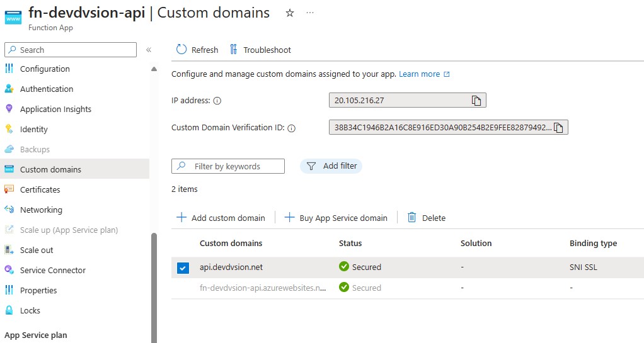The height and width of the screenshot is (343, 644).
Task: Click the IP address text box
Action: tap(408, 100)
